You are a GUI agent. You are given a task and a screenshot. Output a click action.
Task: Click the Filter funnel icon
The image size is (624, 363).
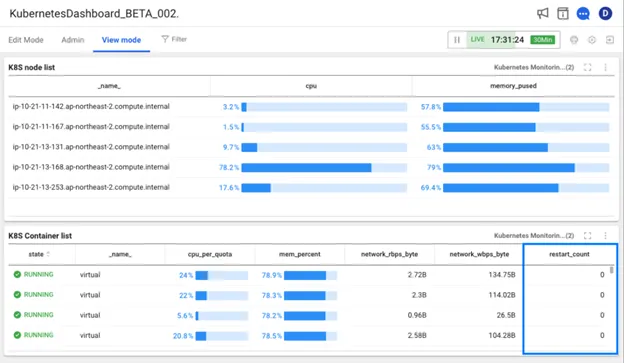tap(165, 39)
